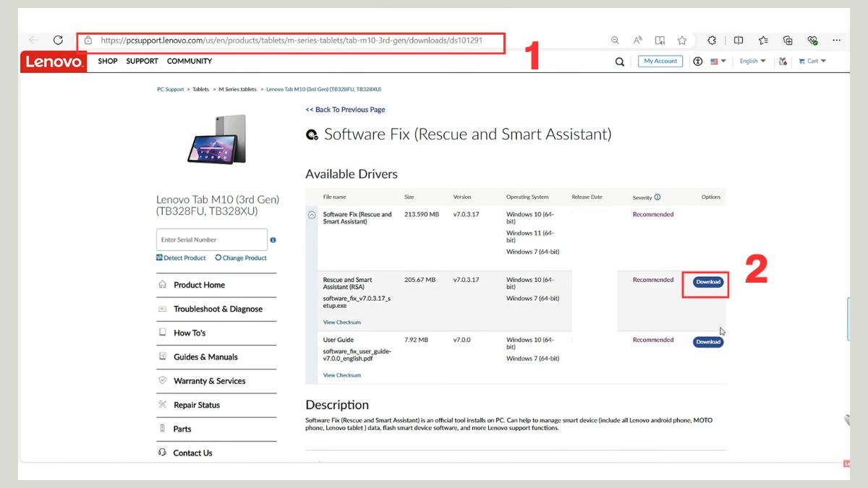
Task: Click the browser refresh icon
Action: tap(58, 40)
